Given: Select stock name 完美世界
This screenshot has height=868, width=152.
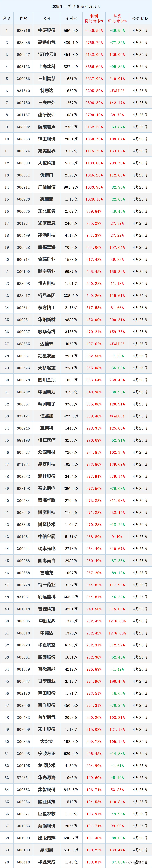Looking at the screenshot, I should click(47, 151).
